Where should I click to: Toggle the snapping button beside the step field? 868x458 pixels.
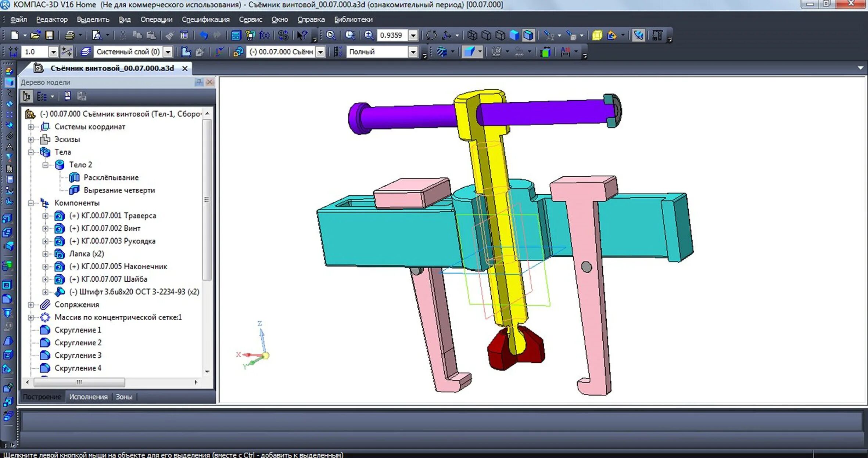(x=67, y=52)
